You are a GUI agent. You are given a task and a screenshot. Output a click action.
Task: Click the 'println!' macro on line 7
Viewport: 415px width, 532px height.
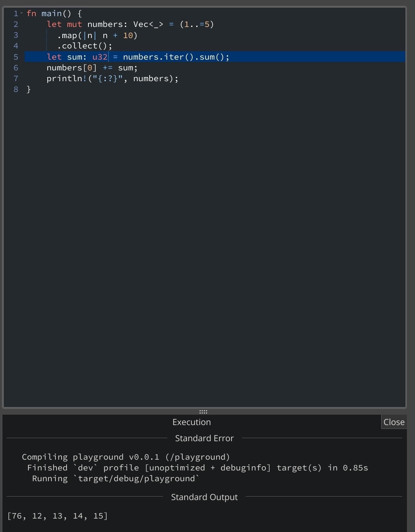click(x=67, y=78)
